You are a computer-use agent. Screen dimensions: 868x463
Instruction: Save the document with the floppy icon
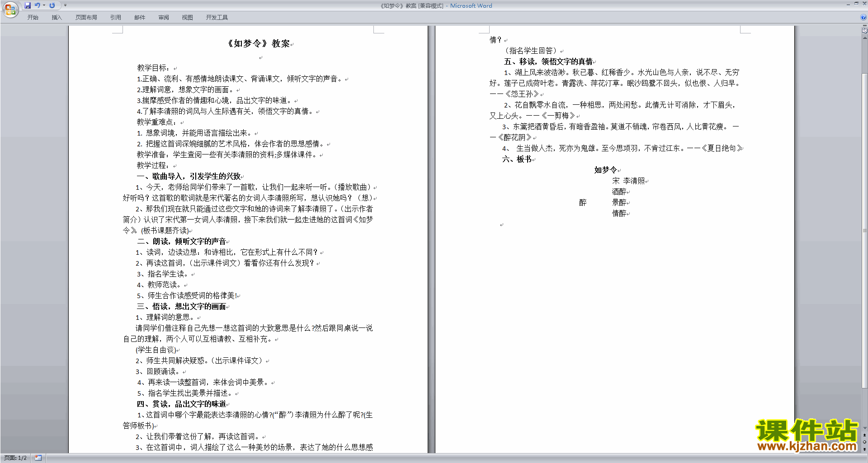28,5
